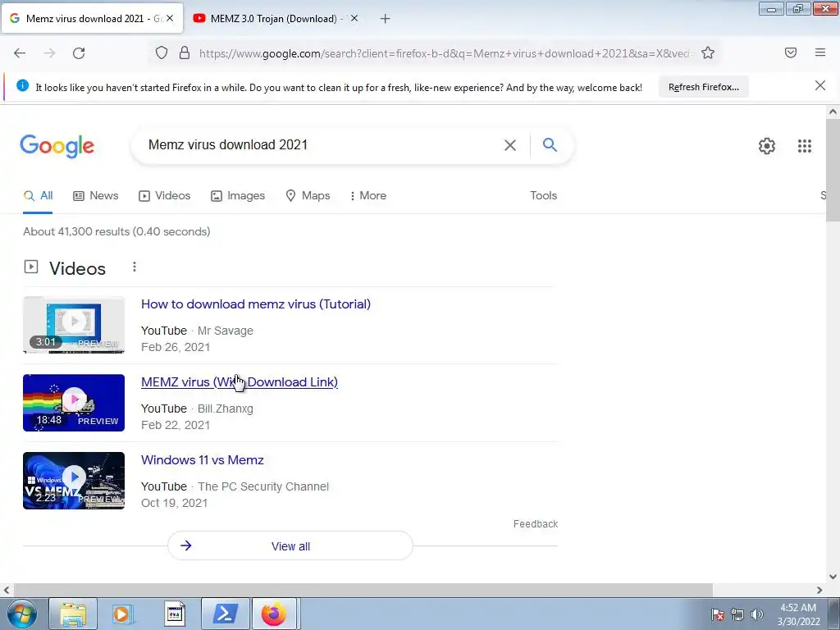Viewport: 840px width, 630px height.
Task: Play the 2:23 Windows vs MEMZ thumbnail
Action: [74, 481]
